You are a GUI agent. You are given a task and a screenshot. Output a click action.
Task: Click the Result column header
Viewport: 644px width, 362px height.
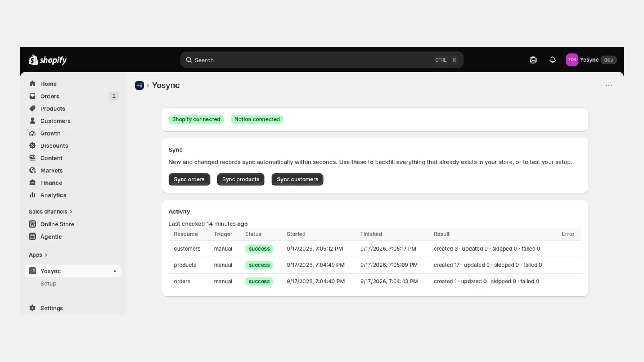[442, 234]
